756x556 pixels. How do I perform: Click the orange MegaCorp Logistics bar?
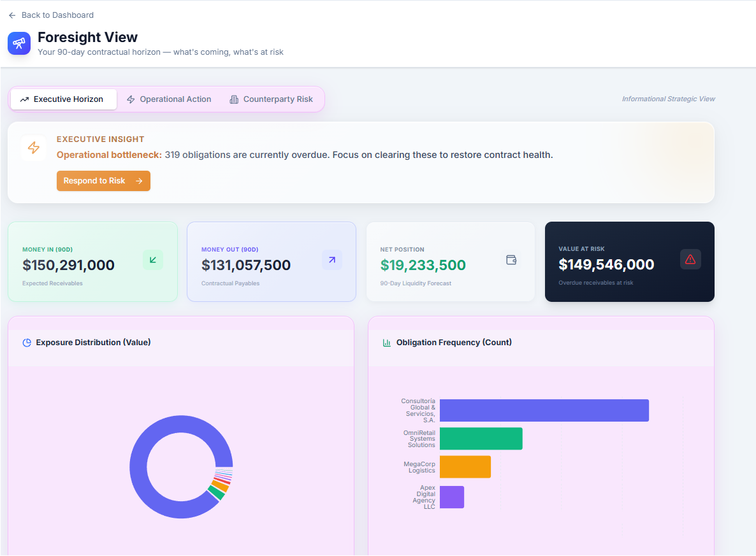[465, 467]
